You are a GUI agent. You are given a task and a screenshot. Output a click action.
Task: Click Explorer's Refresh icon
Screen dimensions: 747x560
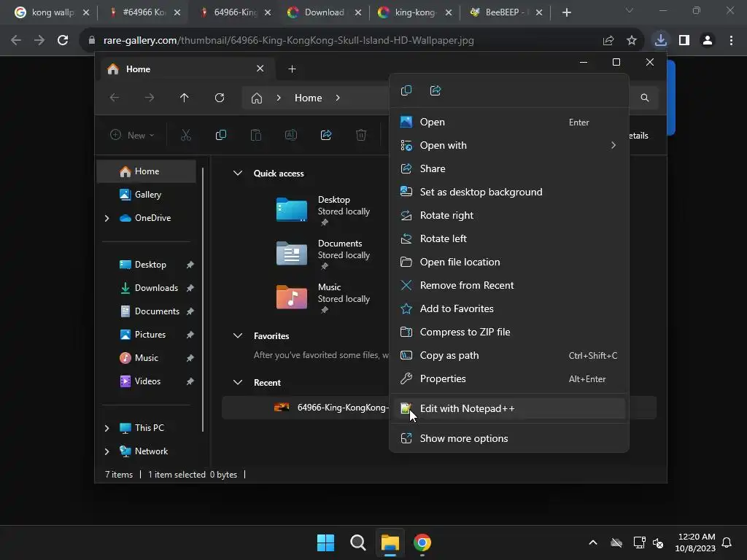pyautogui.click(x=219, y=98)
